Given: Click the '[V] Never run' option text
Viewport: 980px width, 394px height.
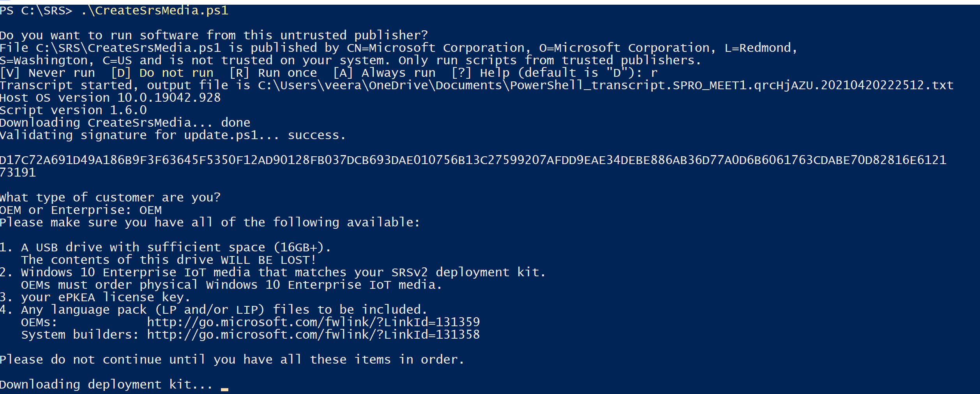Looking at the screenshot, I should (x=48, y=73).
